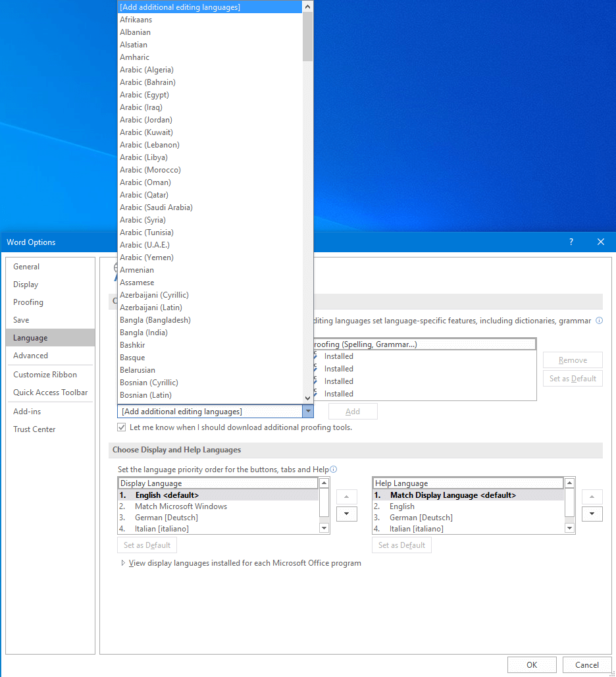Click the up-arrow beside the Help Language list
This screenshot has width=616, height=677.
pyautogui.click(x=592, y=497)
